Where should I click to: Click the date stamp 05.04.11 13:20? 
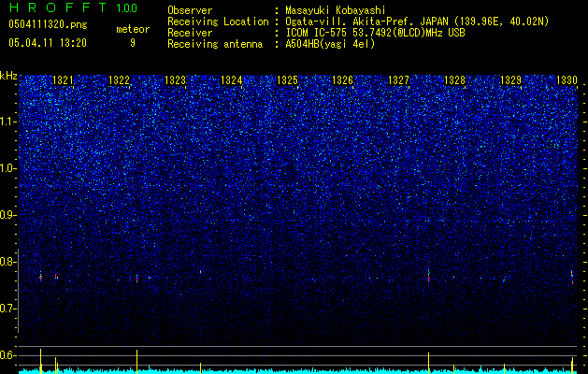[48, 43]
